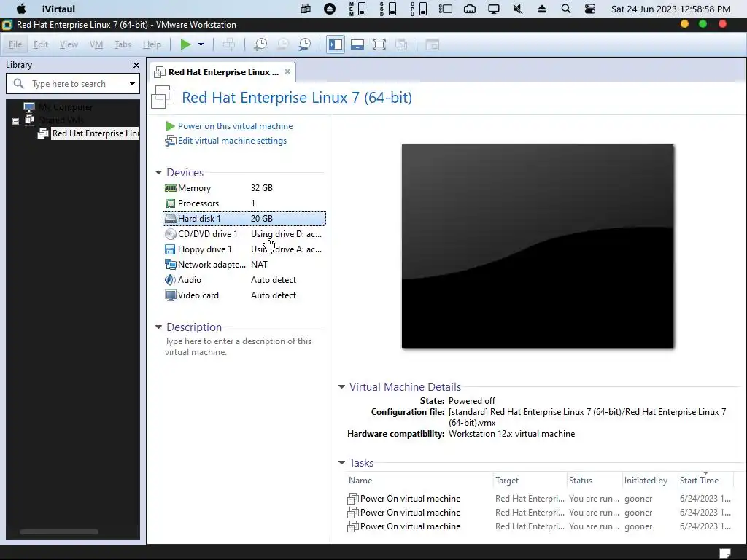Click the Unity mode toolbar icon
747x560 pixels.
(402, 44)
